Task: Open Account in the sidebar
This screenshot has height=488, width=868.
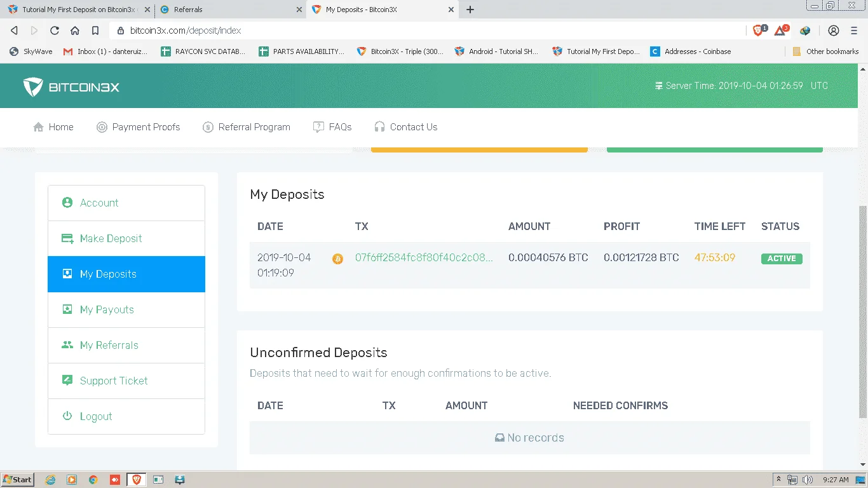Action: (126, 203)
